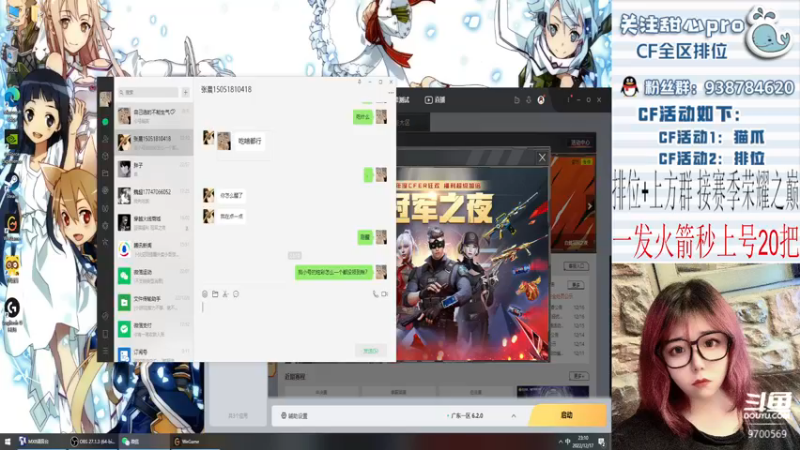Viewport: 800px width, 450px height.
Task: Open Windows Start menu
Action: pyautogui.click(x=8, y=441)
